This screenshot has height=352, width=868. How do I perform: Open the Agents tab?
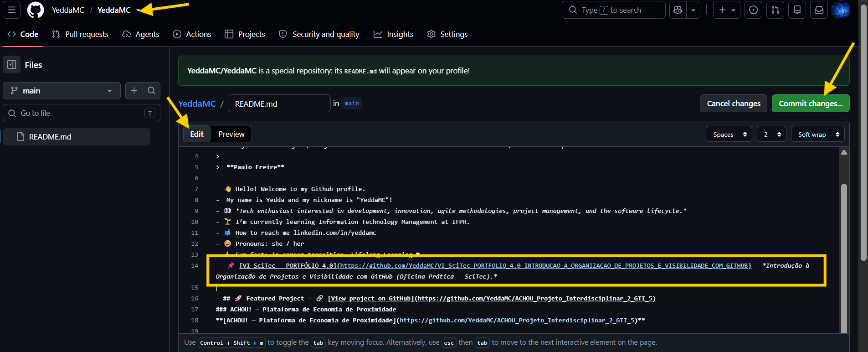tap(141, 34)
